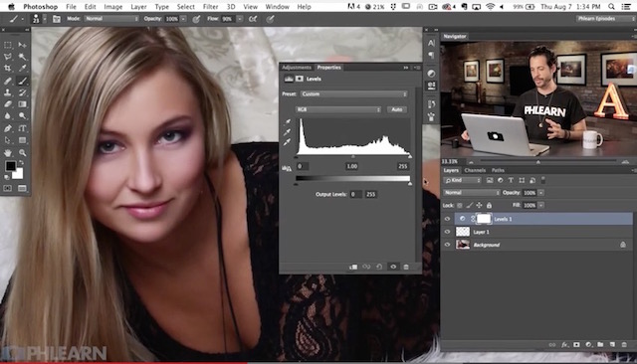Hide Layer 1 visibility eye

coord(447,232)
